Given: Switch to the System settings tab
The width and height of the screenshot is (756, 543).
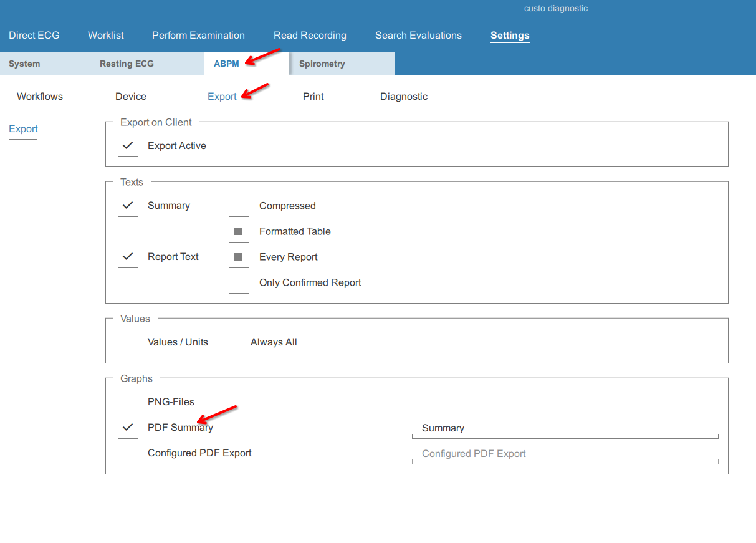Looking at the screenshot, I should 24,64.
